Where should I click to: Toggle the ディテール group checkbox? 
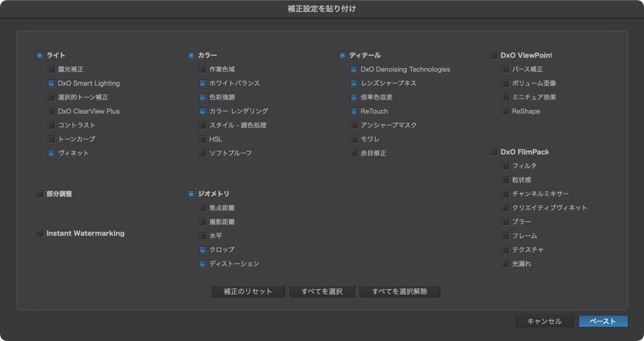[342, 55]
